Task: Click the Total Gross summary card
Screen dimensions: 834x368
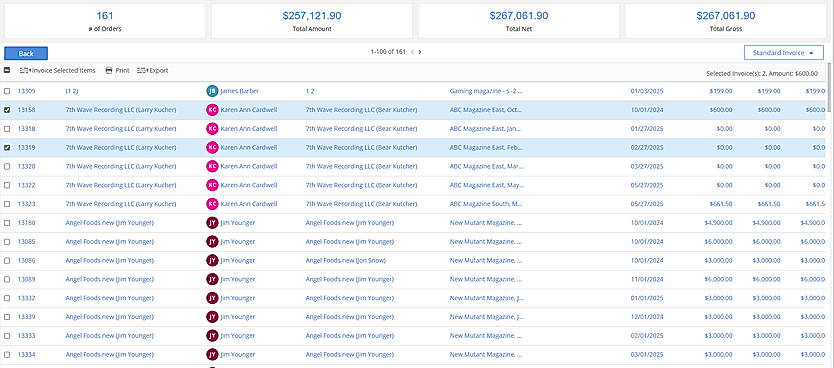Action: [725, 21]
